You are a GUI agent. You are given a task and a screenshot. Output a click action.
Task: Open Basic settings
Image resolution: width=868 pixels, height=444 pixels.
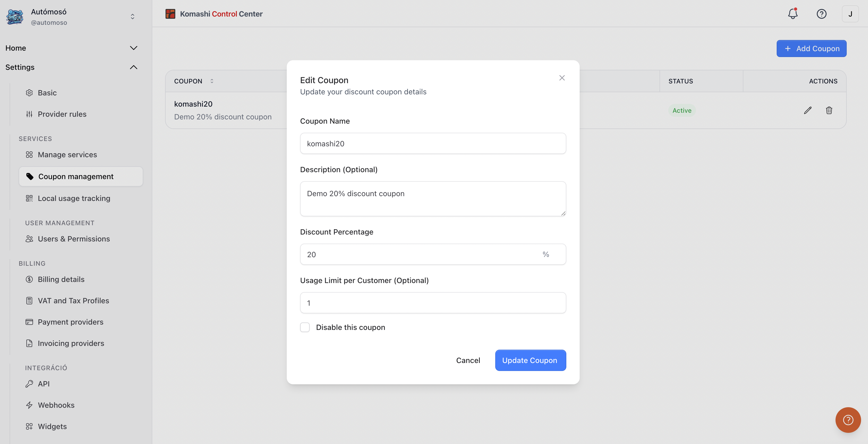pyautogui.click(x=47, y=93)
